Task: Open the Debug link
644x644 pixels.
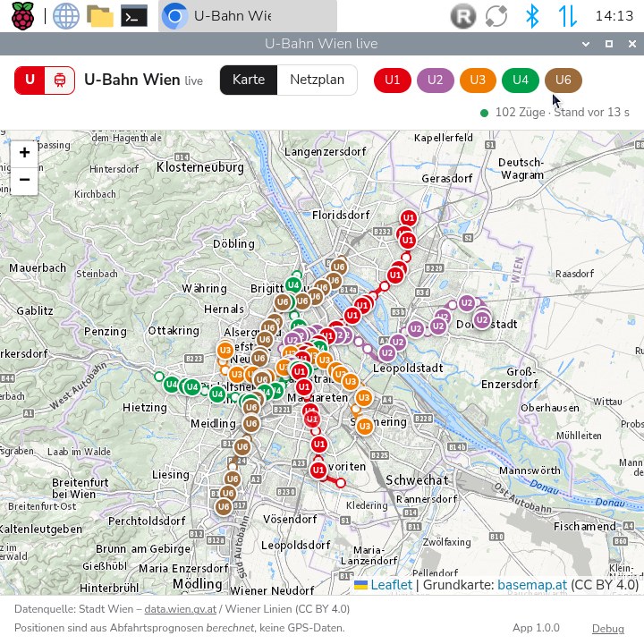Action: pos(608,629)
